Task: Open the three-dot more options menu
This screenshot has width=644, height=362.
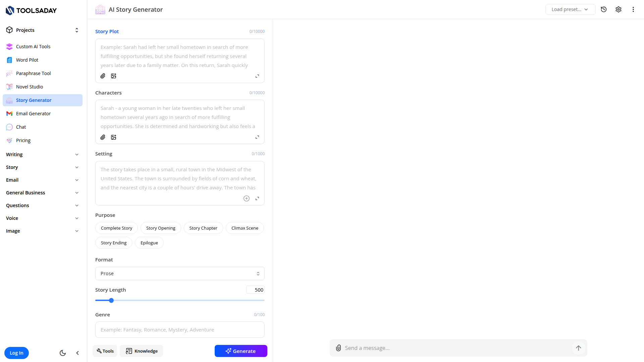Action: click(x=633, y=9)
